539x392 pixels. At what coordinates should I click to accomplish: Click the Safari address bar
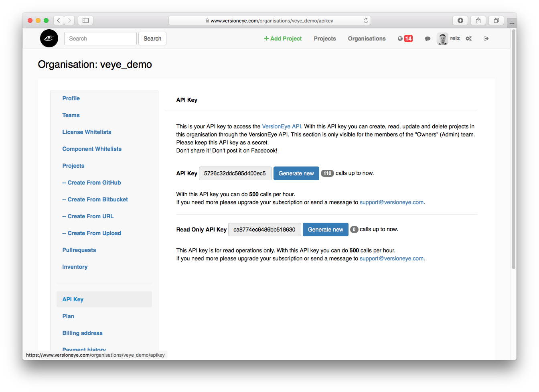pos(269,20)
